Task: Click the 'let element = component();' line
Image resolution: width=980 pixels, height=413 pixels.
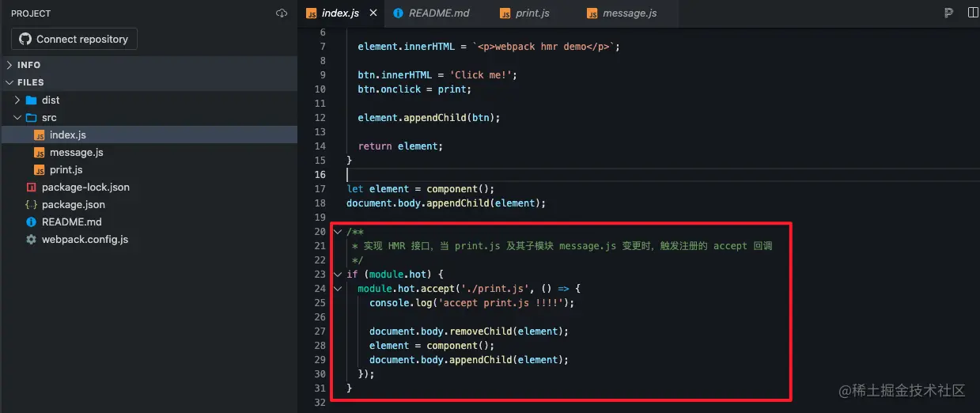Action: tap(420, 189)
